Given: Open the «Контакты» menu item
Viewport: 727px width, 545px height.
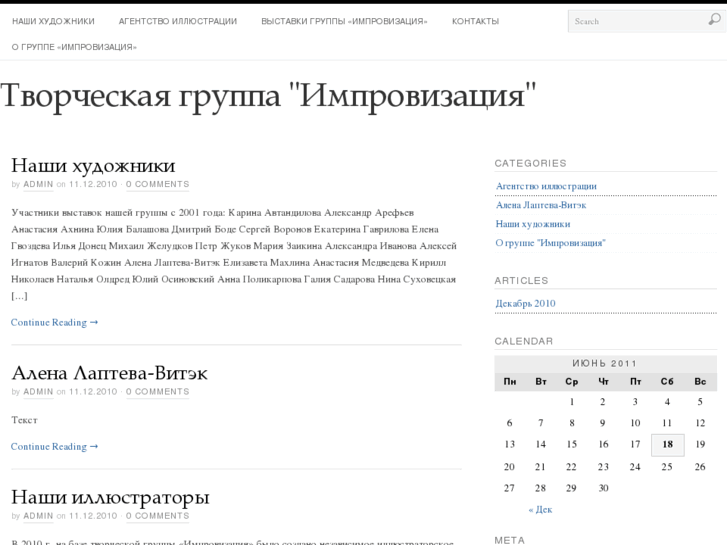Looking at the screenshot, I should coord(475,21).
